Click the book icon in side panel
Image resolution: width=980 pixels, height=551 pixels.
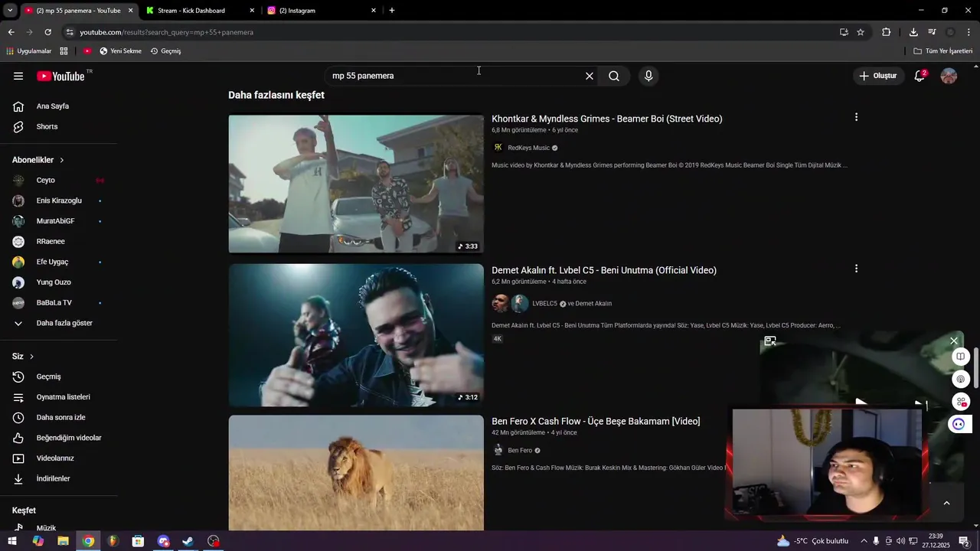960,357
